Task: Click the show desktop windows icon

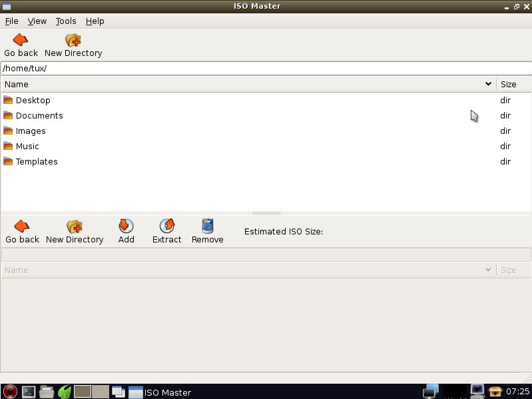Action: pyautogui.click(x=119, y=392)
